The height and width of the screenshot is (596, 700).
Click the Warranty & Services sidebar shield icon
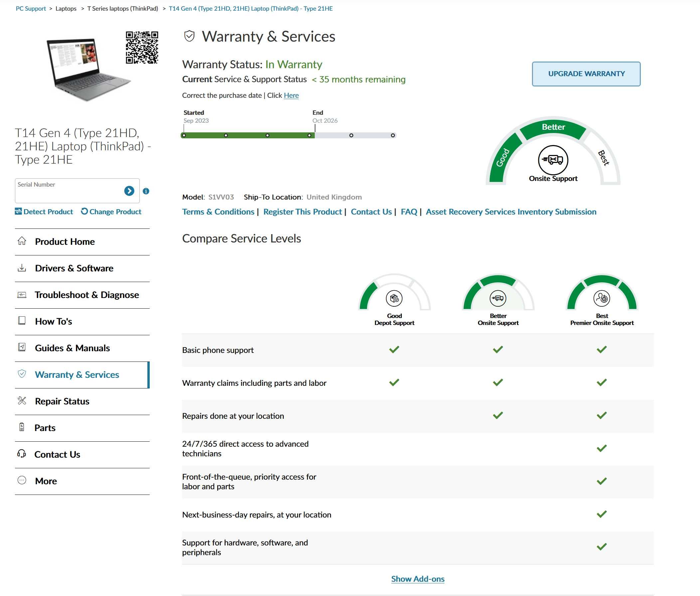click(x=22, y=374)
